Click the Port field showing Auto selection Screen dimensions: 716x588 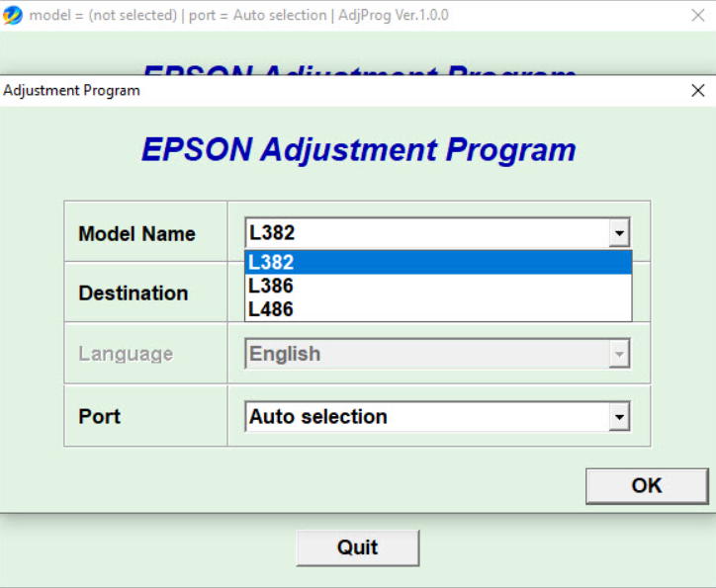(426, 417)
